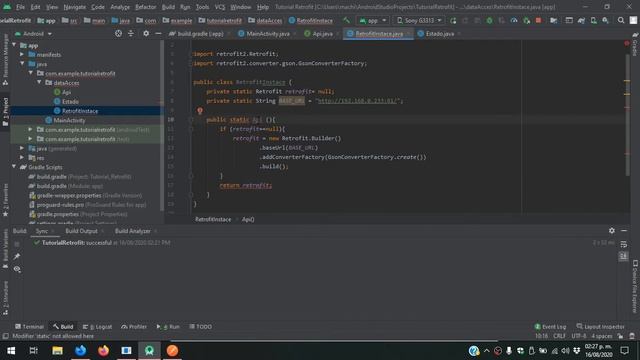Open the Android project view dropdown
Image resolution: width=640 pixels, height=360 pixels.
(33, 34)
